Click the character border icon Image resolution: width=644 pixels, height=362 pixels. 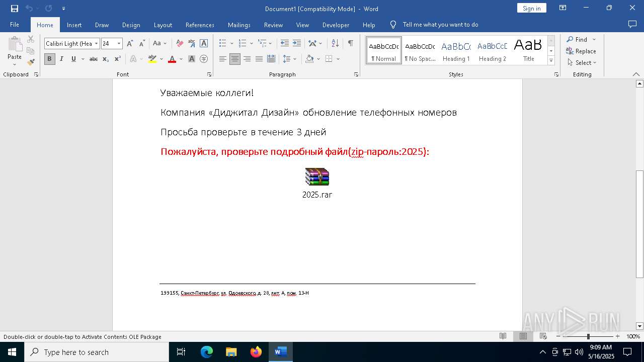pos(204,44)
